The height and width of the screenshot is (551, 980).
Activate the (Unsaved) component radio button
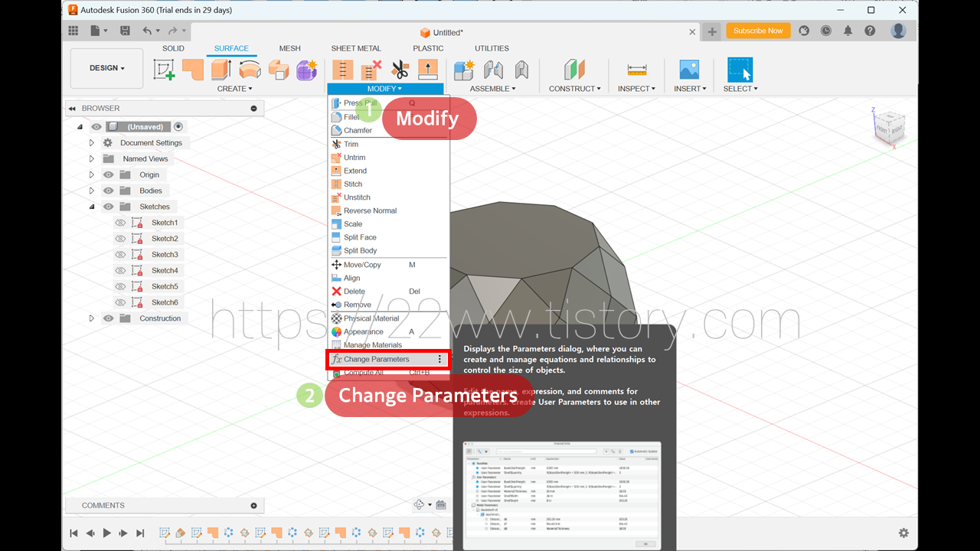pyautogui.click(x=178, y=127)
